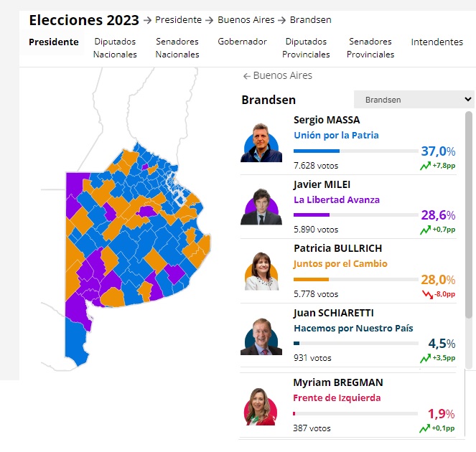Image resolution: width=476 pixels, height=452 pixels.
Task: Click the results list vertical scrollbar
Action: [469, 215]
